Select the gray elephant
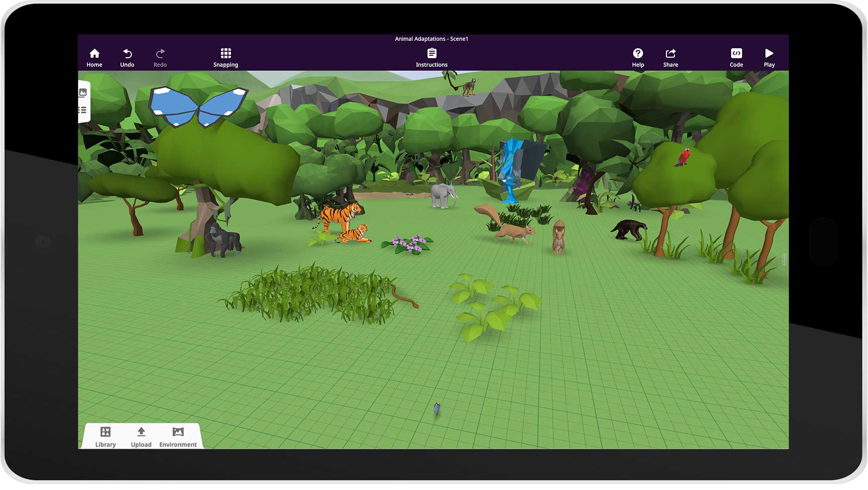The height and width of the screenshot is (490, 868). tap(443, 195)
